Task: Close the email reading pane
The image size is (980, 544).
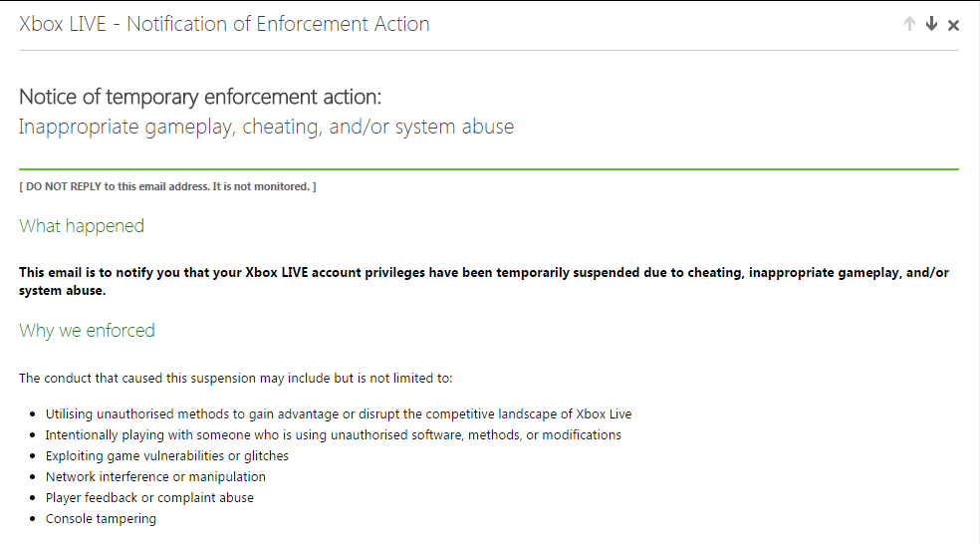Action: coord(953,25)
